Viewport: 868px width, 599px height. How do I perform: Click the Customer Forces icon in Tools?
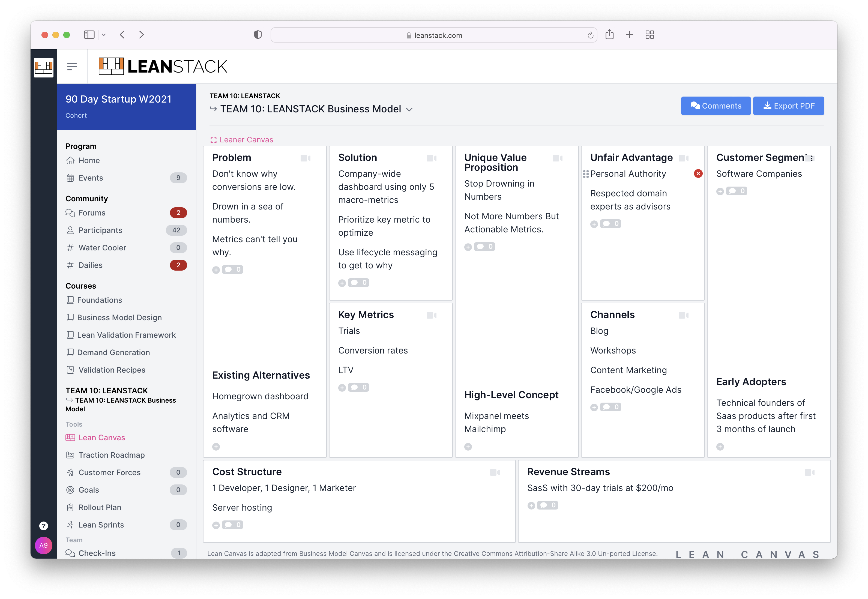point(71,472)
